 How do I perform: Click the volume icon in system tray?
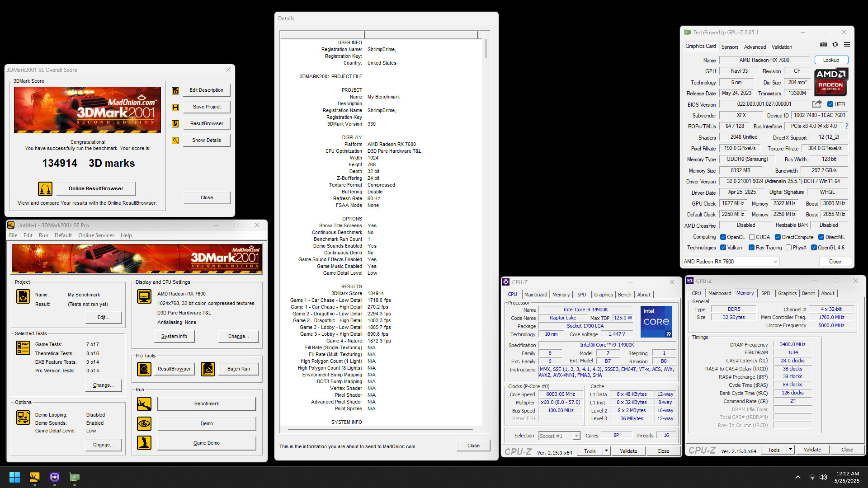tap(823, 477)
